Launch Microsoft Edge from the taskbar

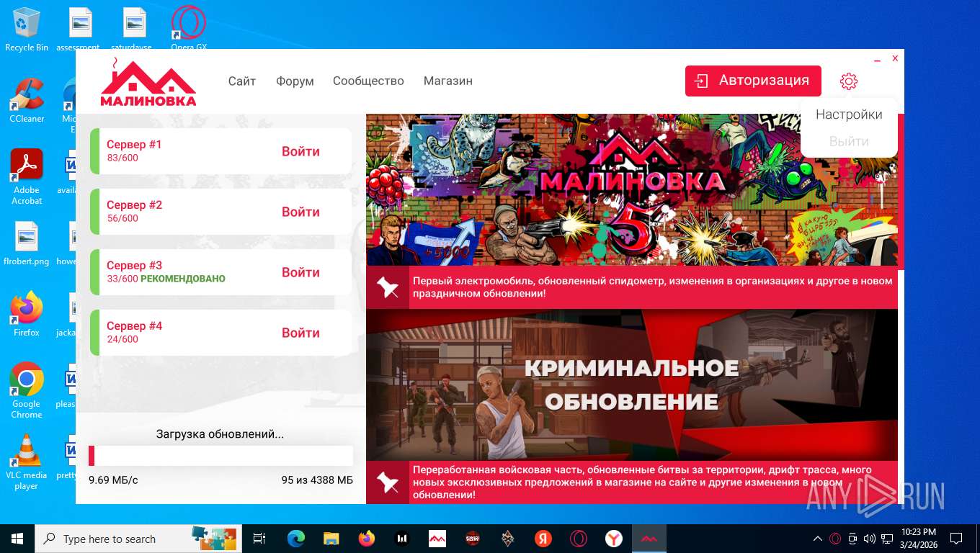[295, 539]
